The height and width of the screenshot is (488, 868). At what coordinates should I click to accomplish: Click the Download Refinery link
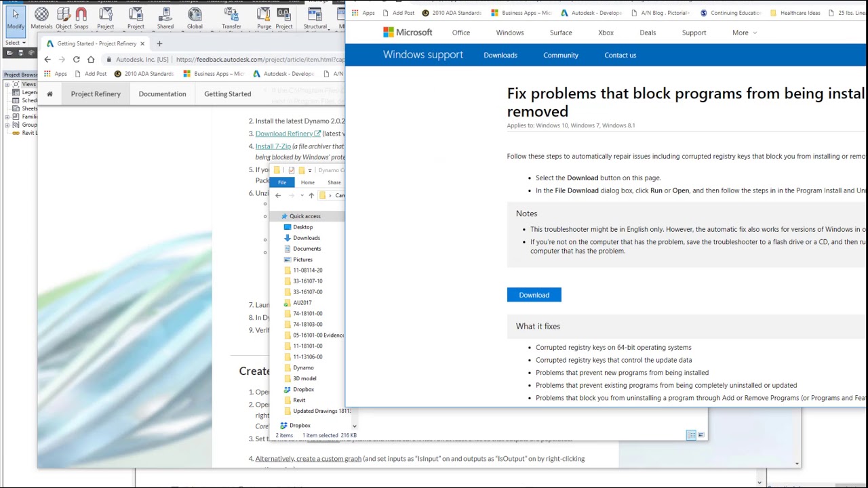[288, 134]
